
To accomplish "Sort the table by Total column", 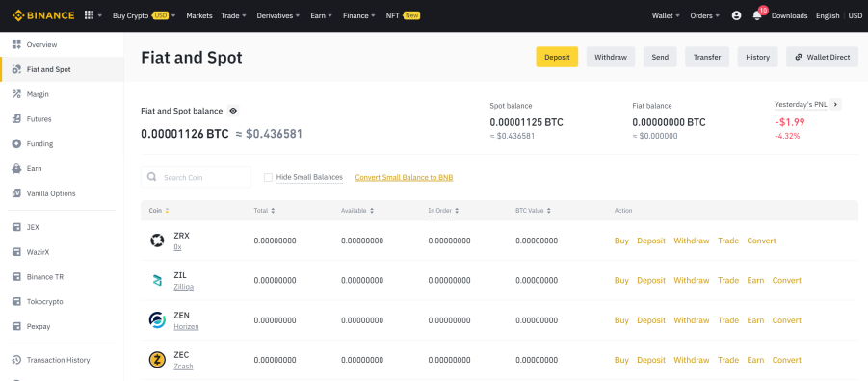I will pyautogui.click(x=264, y=211).
